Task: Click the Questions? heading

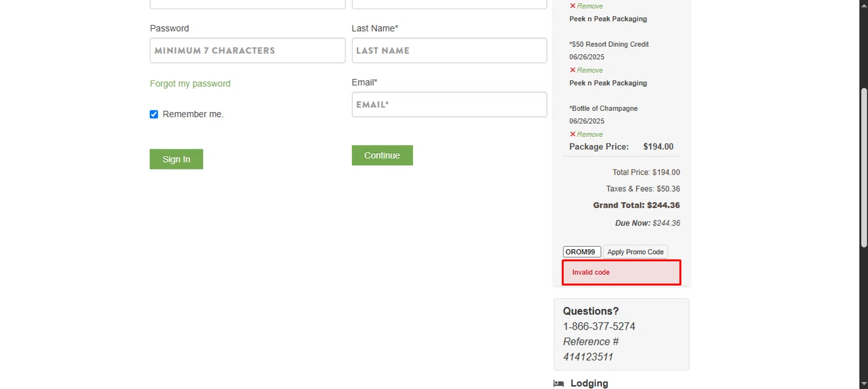Action: pyautogui.click(x=591, y=311)
